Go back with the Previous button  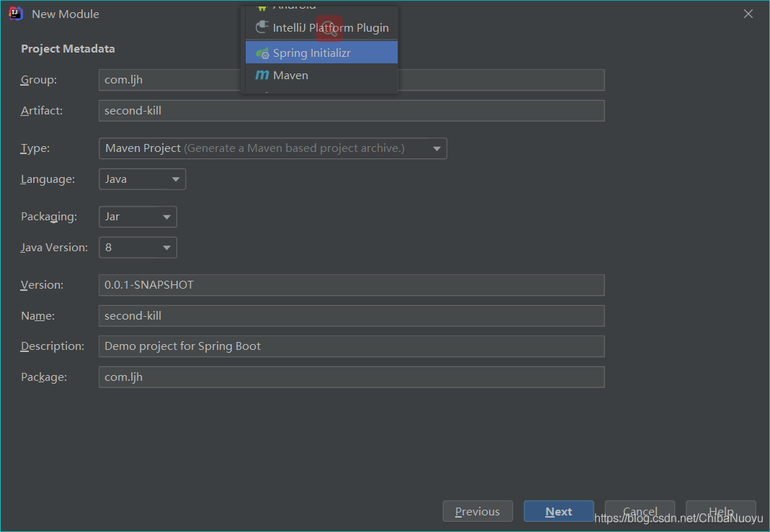pos(478,511)
